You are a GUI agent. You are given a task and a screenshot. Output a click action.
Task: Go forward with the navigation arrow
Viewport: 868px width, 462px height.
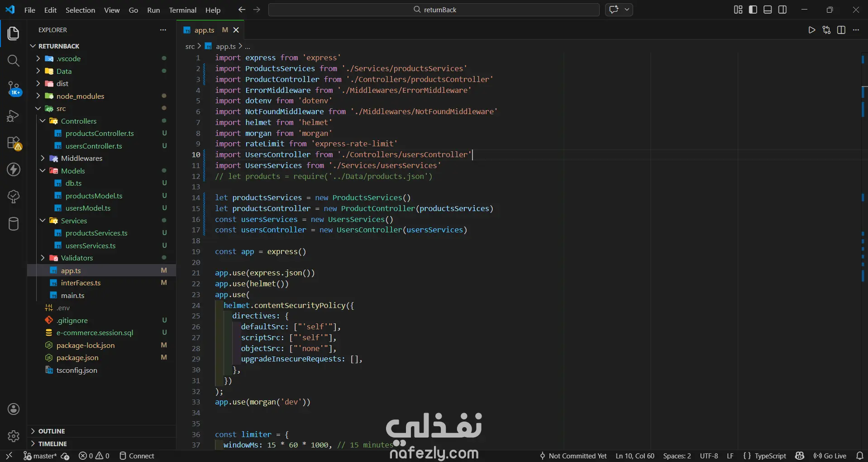click(257, 10)
